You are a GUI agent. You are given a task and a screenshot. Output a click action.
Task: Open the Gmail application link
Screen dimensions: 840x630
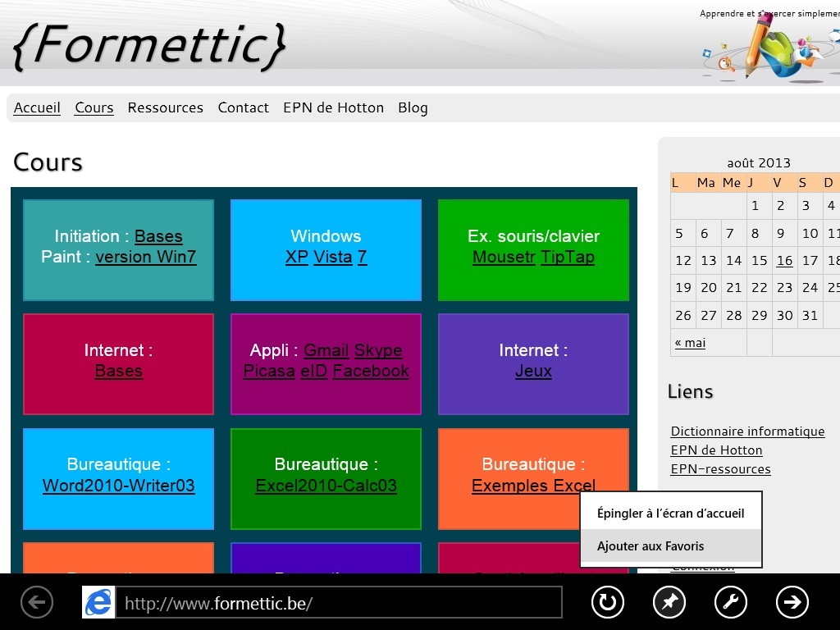(x=326, y=350)
